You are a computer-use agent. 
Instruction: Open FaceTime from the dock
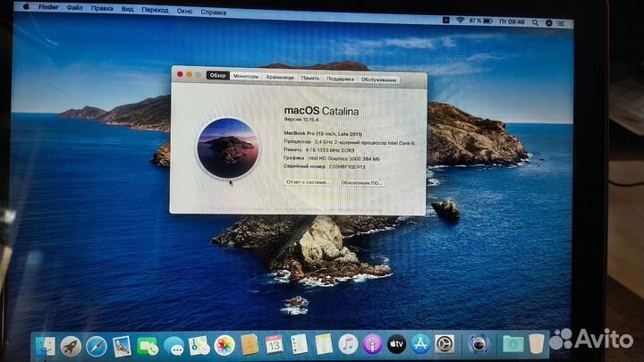click(x=148, y=346)
